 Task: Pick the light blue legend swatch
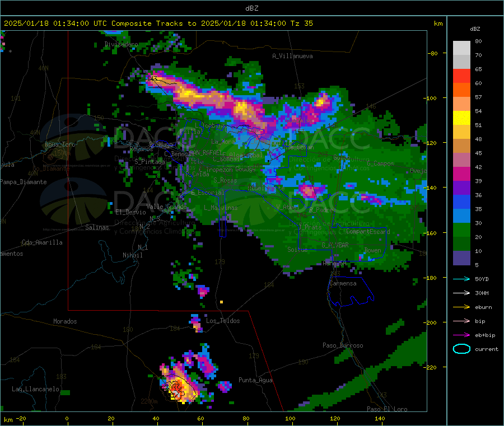[x=461, y=216]
